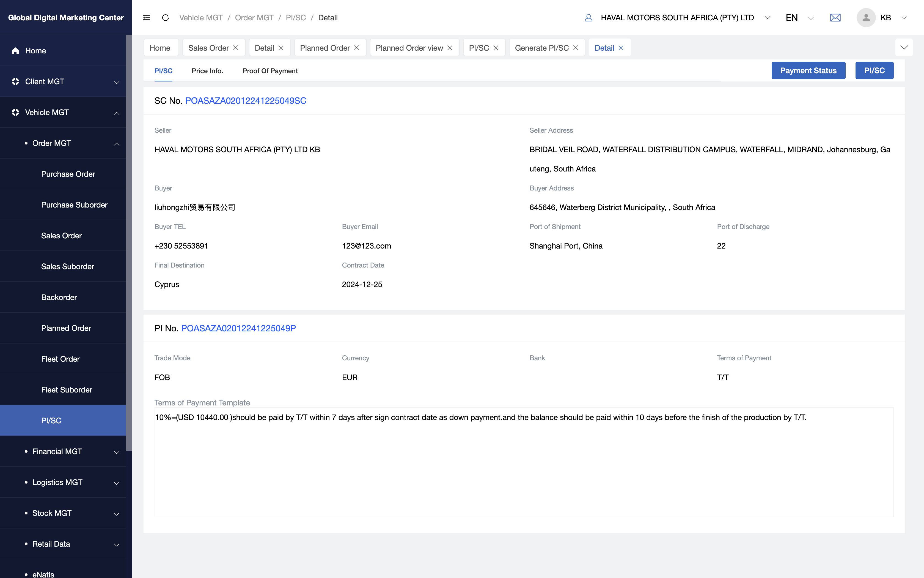Click the Payment Status button
Image resolution: width=924 pixels, height=578 pixels.
coord(808,70)
